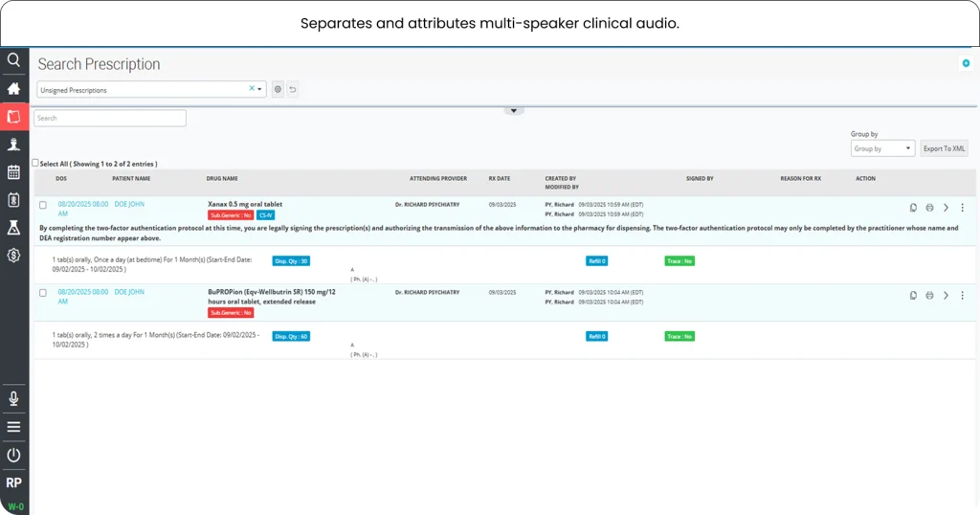Click the power icon in sidebar
The width and height of the screenshot is (980, 515).
(13, 455)
